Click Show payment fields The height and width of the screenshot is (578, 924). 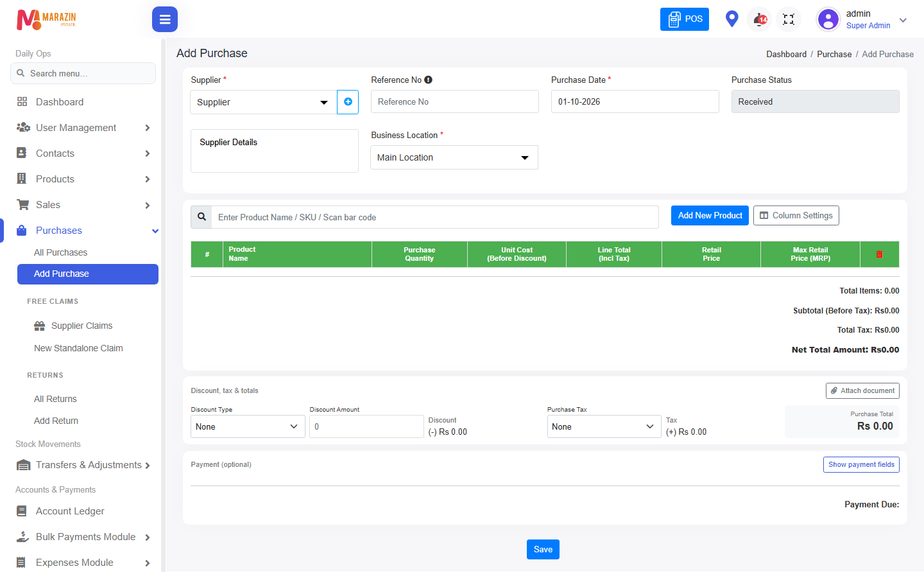[861, 464]
